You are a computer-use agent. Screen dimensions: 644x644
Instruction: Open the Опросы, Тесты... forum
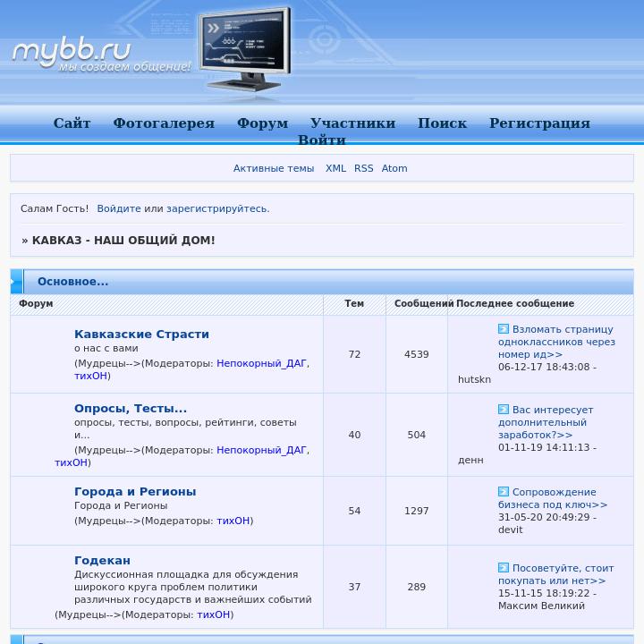pos(131,408)
